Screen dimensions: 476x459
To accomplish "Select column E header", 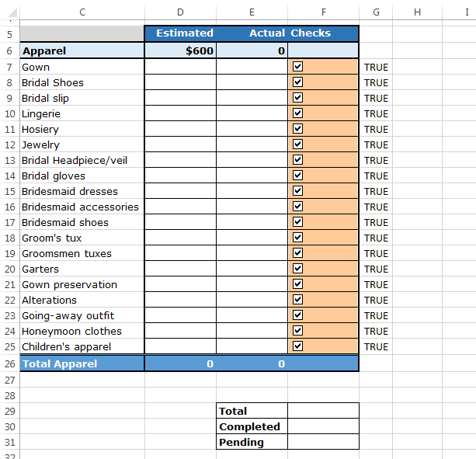I will (252, 12).
